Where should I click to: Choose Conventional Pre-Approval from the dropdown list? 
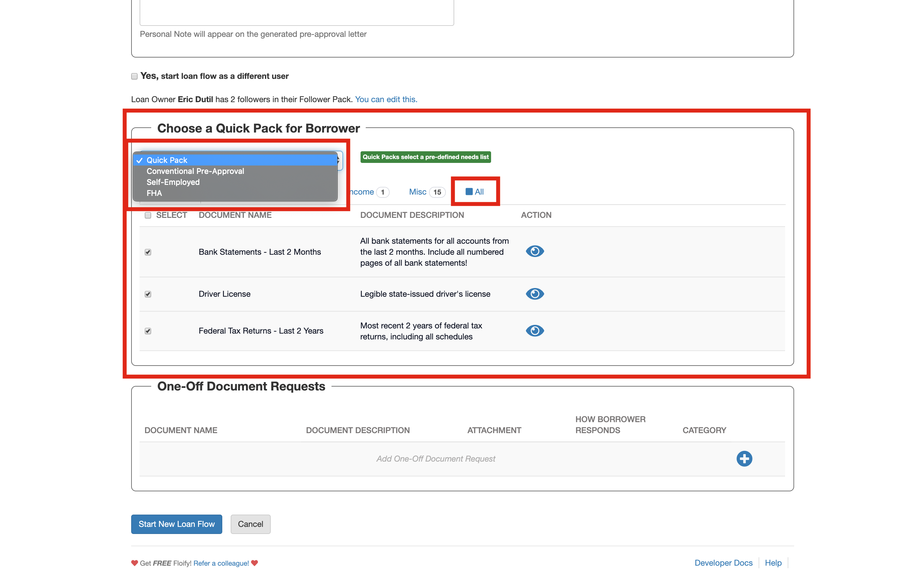coord(195,171)
